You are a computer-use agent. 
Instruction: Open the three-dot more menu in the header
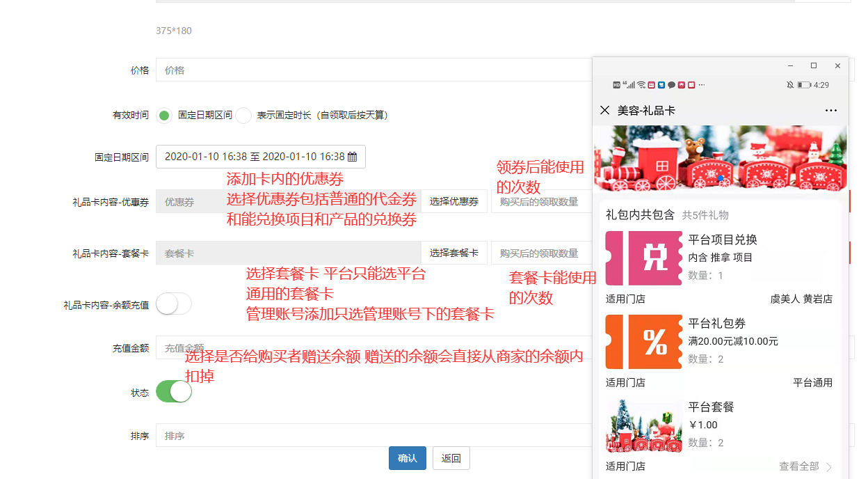pos(830,110)
